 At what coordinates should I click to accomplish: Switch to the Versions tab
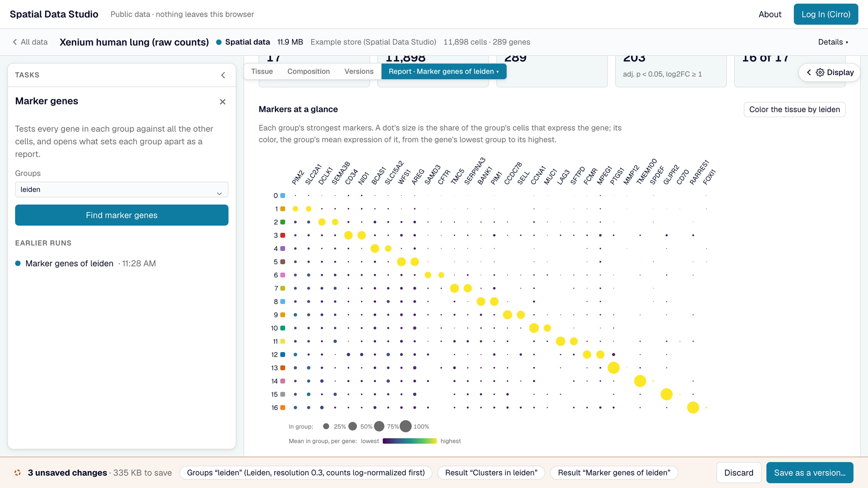[359, 71]
